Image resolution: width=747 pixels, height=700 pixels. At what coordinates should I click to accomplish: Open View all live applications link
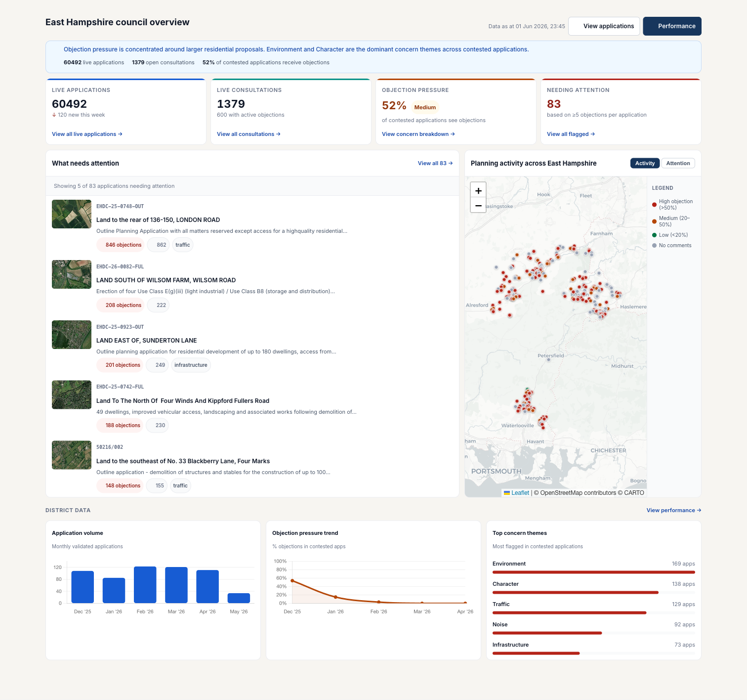[x=87, y=134]
